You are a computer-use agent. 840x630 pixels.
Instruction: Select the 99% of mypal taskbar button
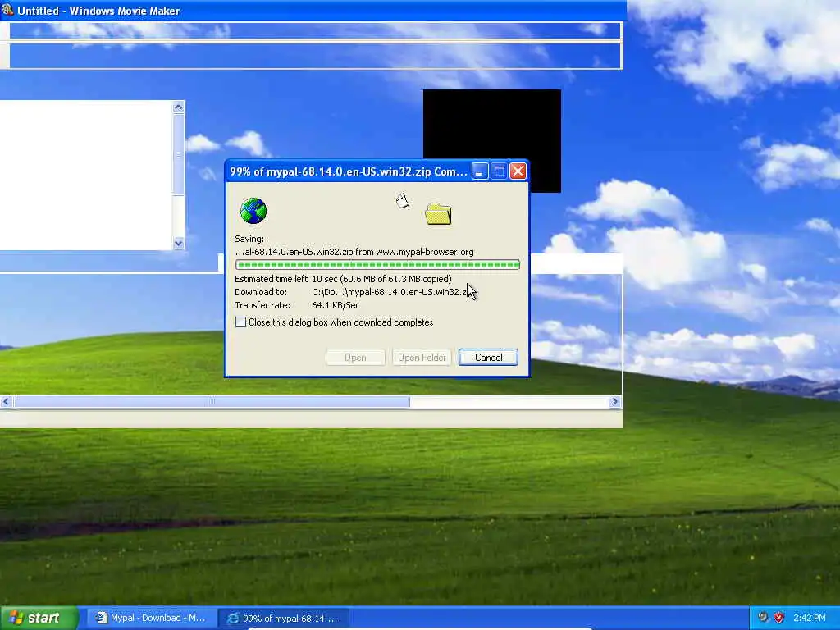point(284,619)
